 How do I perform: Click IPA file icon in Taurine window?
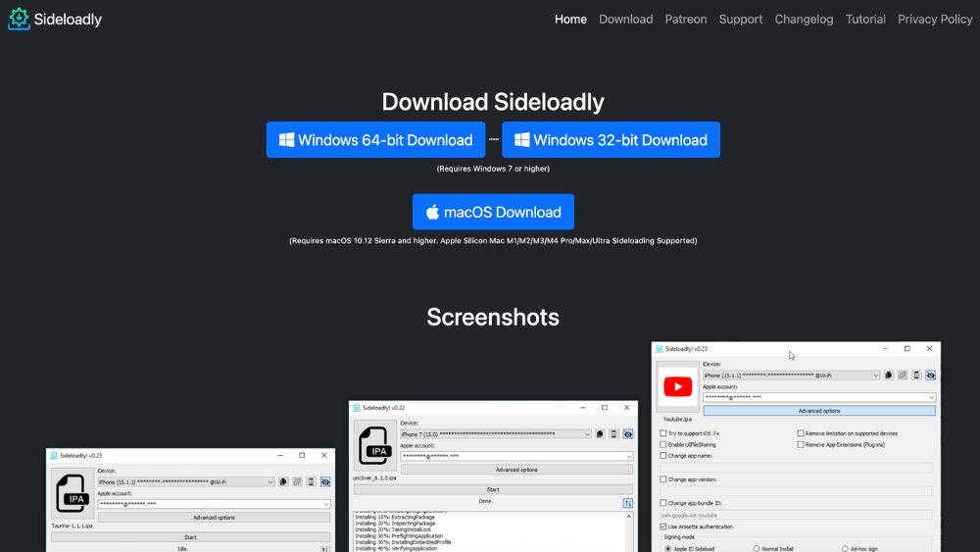72,493
